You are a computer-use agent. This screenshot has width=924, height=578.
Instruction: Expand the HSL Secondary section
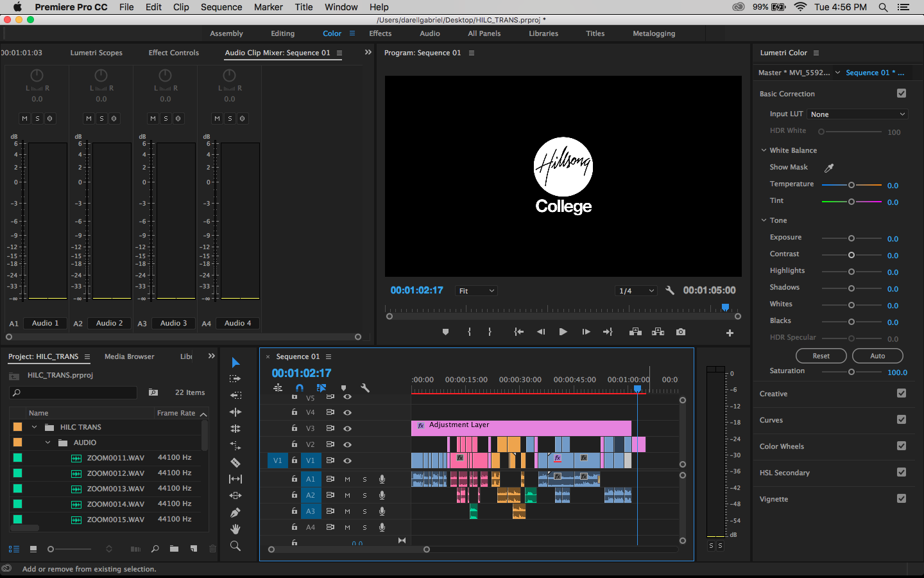tap(785, 473)
